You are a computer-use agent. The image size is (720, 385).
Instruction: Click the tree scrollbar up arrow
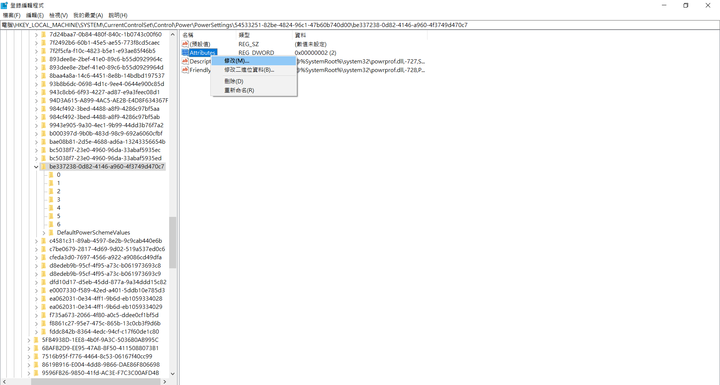point(173,34)
